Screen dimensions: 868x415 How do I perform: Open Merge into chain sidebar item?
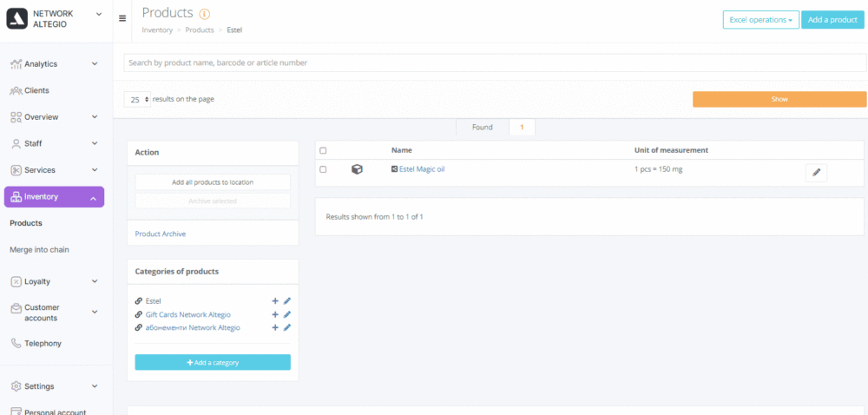tap(39, 250)
